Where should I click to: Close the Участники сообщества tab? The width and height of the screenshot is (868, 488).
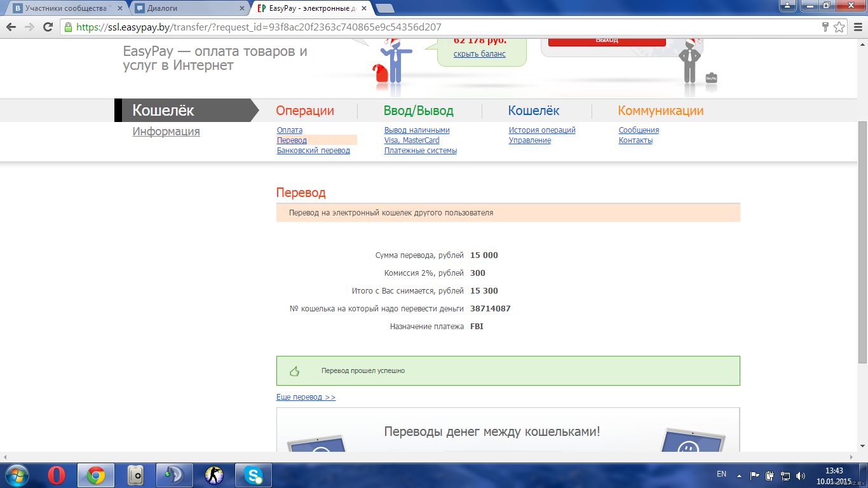119,8
